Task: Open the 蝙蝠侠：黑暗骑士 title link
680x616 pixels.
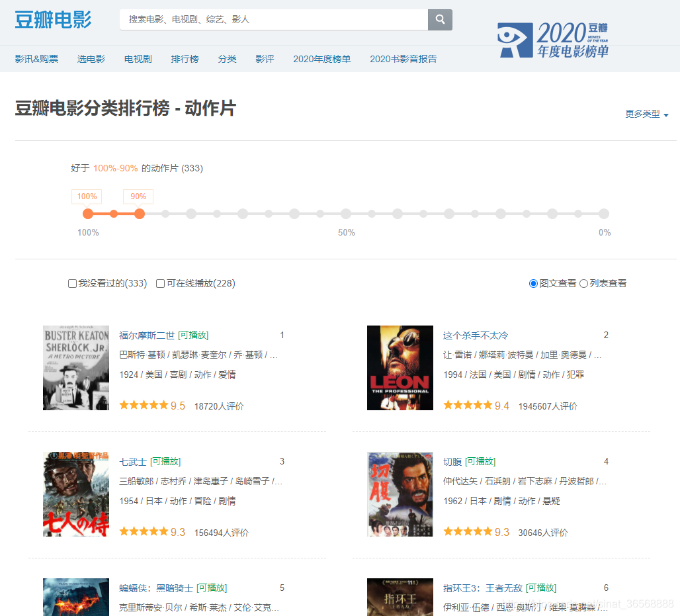Action: (x=156, y=588)
